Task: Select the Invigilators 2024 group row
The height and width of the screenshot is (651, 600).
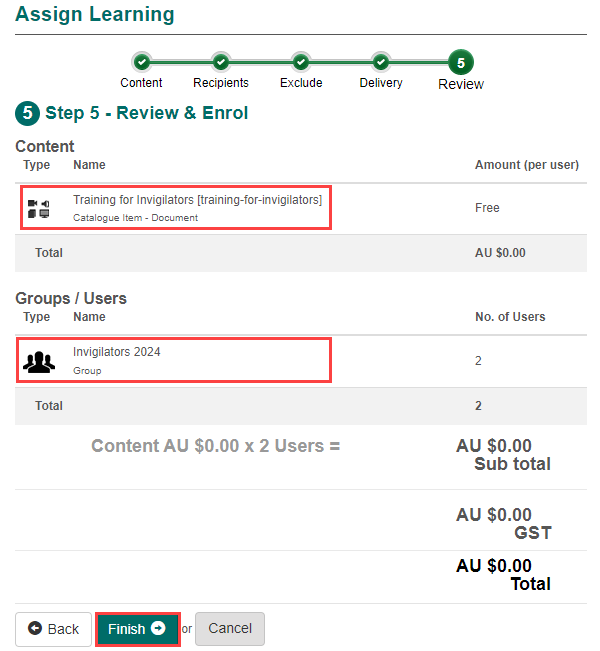Action: (117, 352)
